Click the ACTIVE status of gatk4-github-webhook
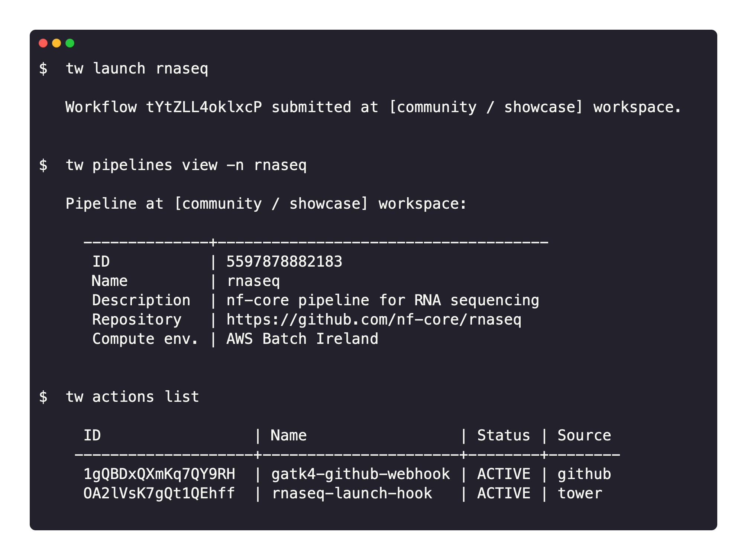Screen dimensions: 747x560 coord(504,474)
